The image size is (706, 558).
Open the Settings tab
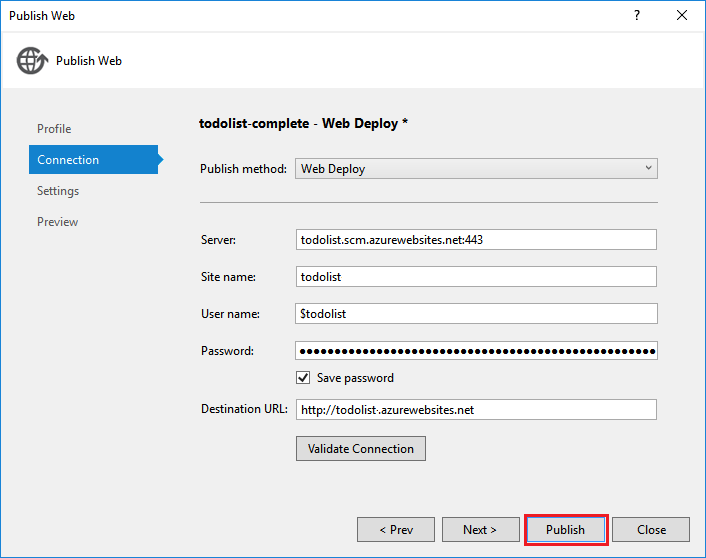pyautogui.click(x=58, y=191)
